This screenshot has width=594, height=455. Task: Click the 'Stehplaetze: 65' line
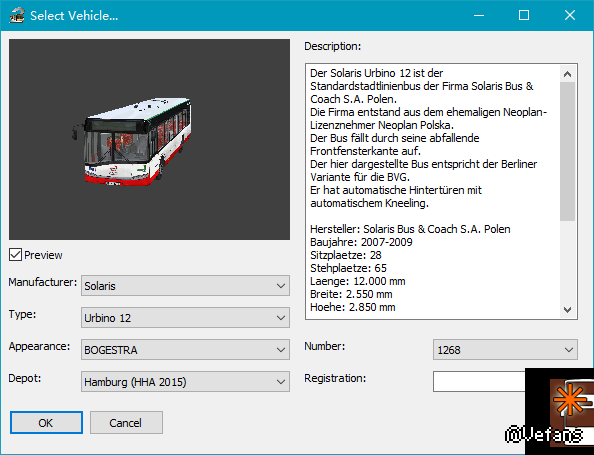coord(349,268)
